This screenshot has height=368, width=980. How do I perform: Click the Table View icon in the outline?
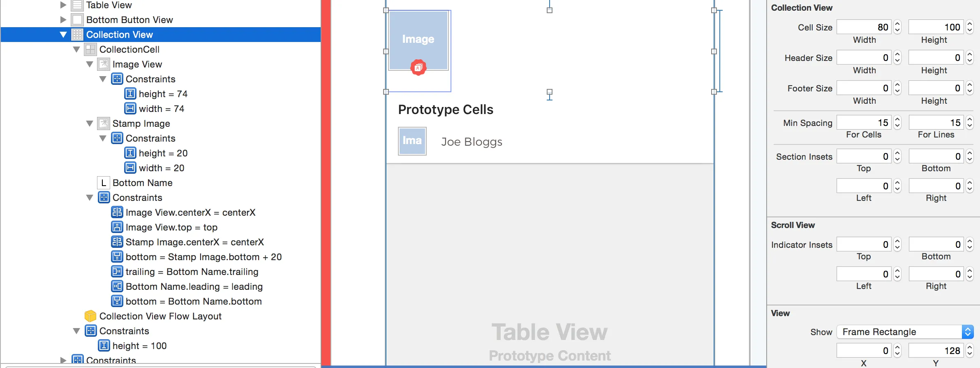click(77, 5)
